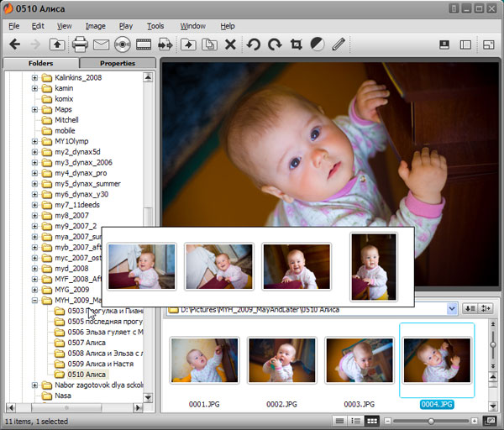Rotate image right with clockwise arrow
The image size is (504, 430).
(274, 45)
